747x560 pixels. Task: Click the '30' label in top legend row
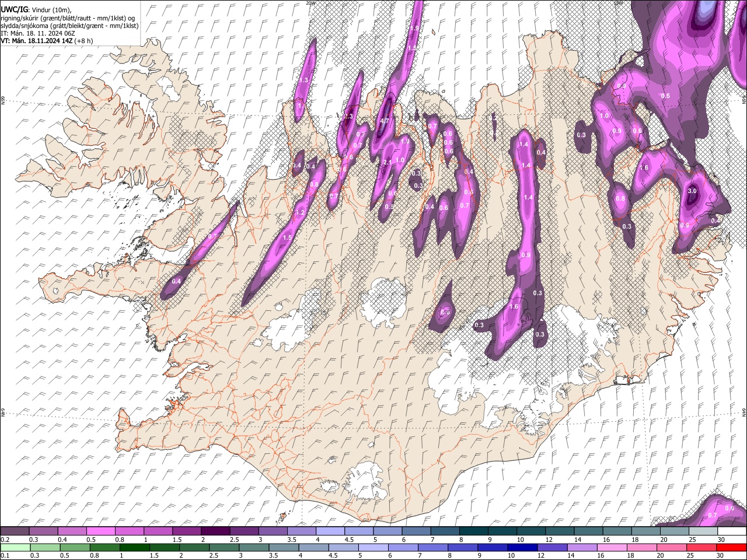721,540
